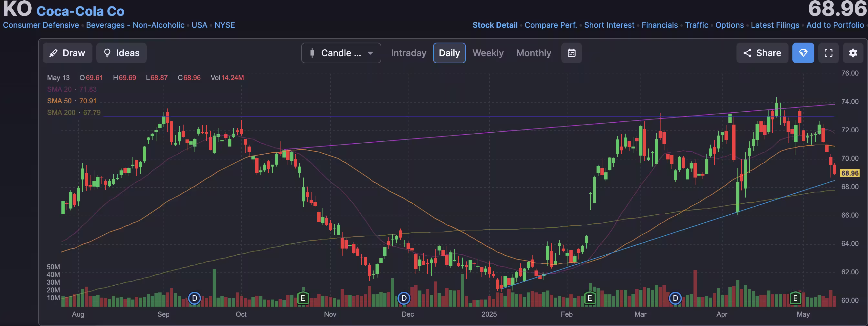Image resolution: width=868 pixels, height=326 pixels.
Task: Click the USA country link
Action: coord(199,25)
